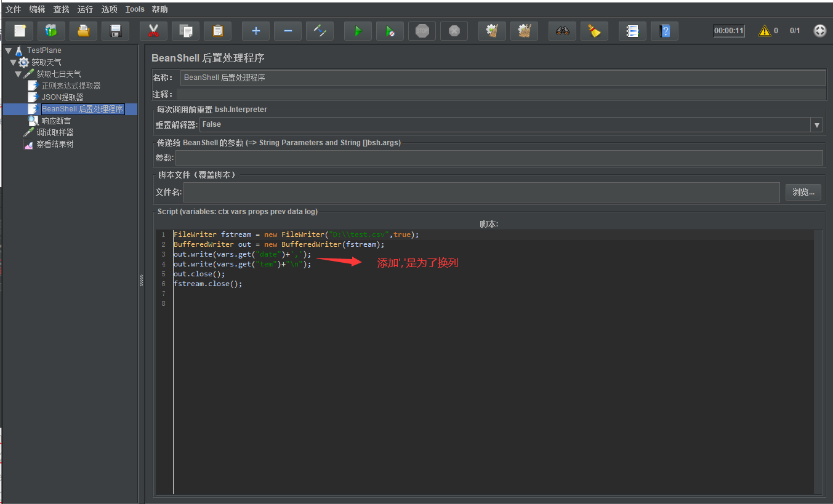
Task: Select JSON提取器 in the test tree
Action: tap(62, 97)
